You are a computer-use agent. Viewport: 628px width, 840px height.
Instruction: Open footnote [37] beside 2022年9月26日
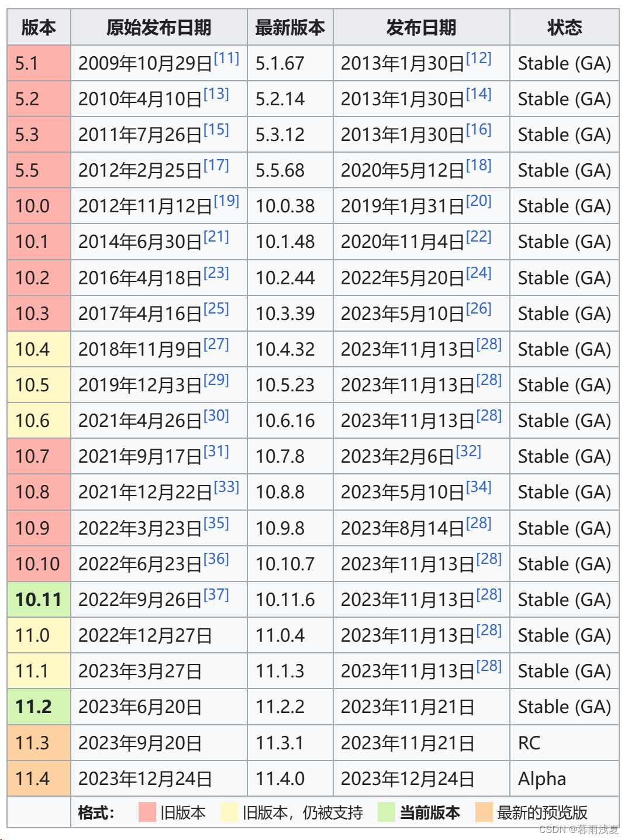coord(216,594)
